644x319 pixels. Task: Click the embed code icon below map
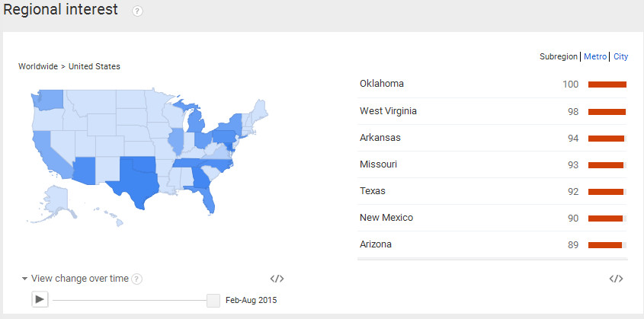(x=277, y=279)
